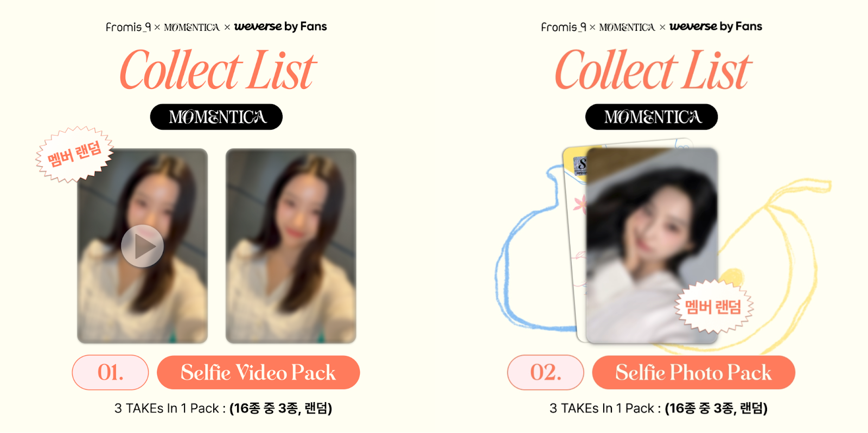Open the selfie photo card thumbnail
The width and height of the screenshot is (868, 433).
pyautogui.click(x=652, y=246)
